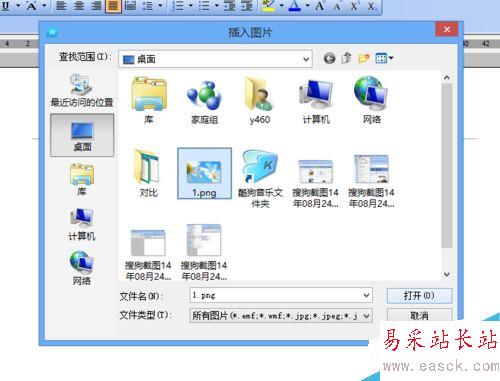The image size is (500, 381).
Task: Select the 库 folder in file list
Action: tap(149, 101)
